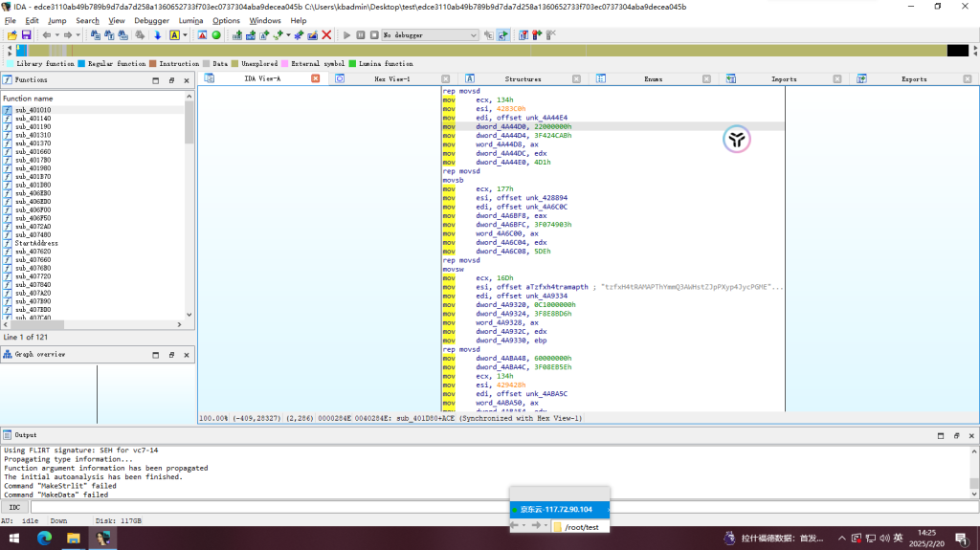Open the dropdown beside the green arrows icon
Image resolution: width=980 pixels, height=550 pixels.
(x=288, y=35)
